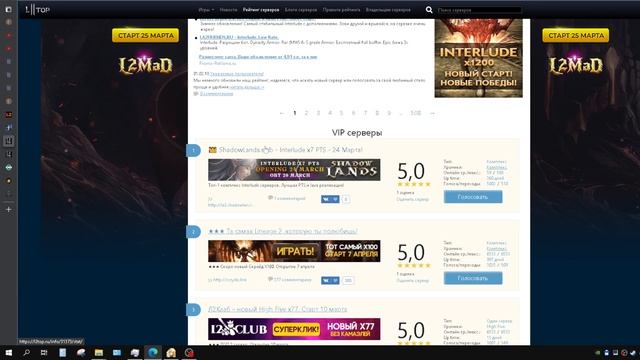Click the gold crown icon beside ShadowLands title
Viewport: 640px width, 360px height.
click(212, 150)
